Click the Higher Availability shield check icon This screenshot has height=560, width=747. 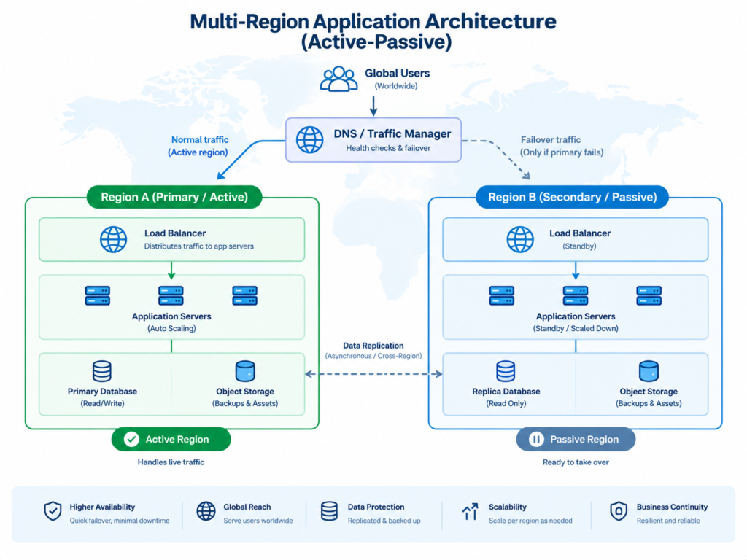53,511
